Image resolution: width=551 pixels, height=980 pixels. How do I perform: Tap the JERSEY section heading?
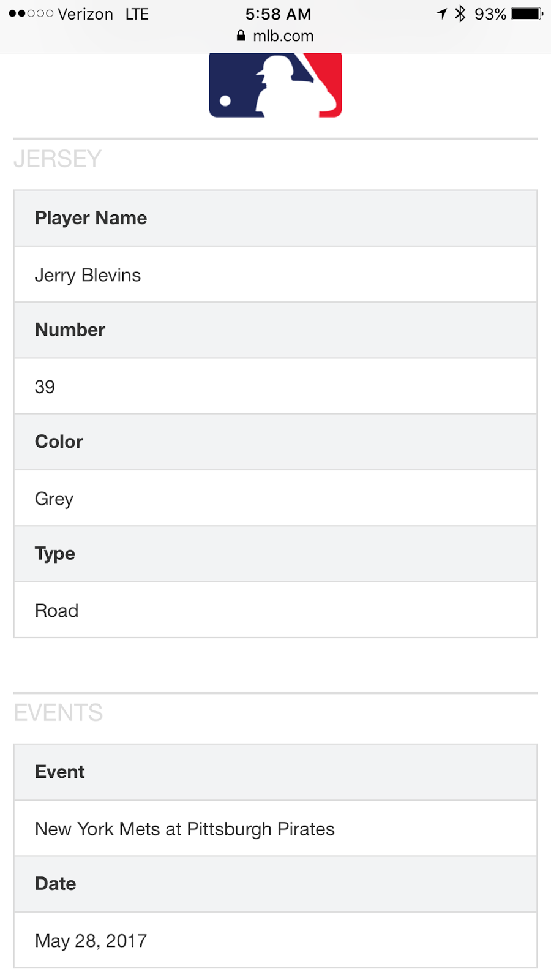[58, 159]
